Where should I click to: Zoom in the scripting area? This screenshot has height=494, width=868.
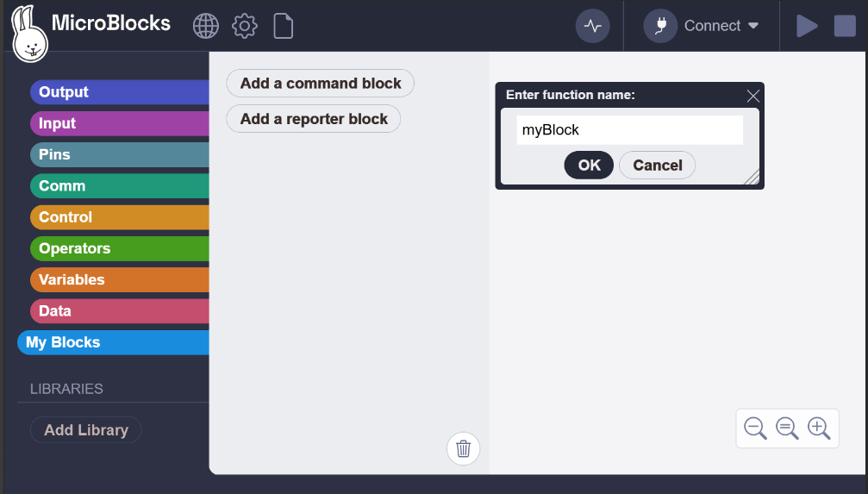click(x=819, y=428)
